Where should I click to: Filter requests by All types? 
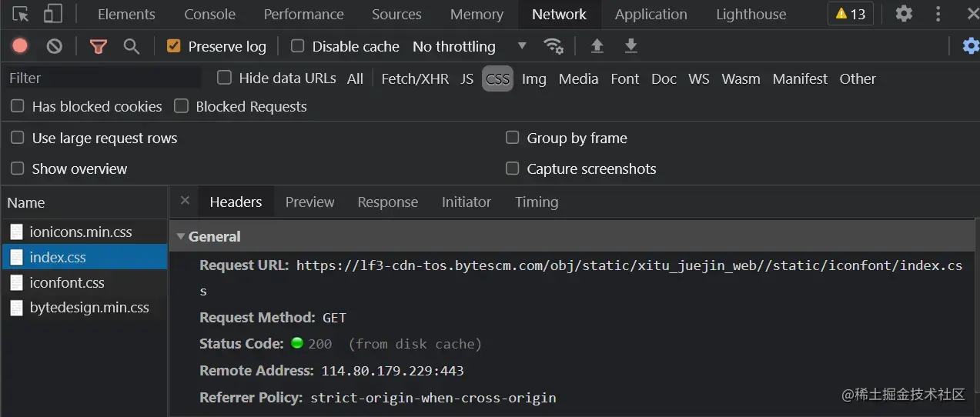[355, 78]
